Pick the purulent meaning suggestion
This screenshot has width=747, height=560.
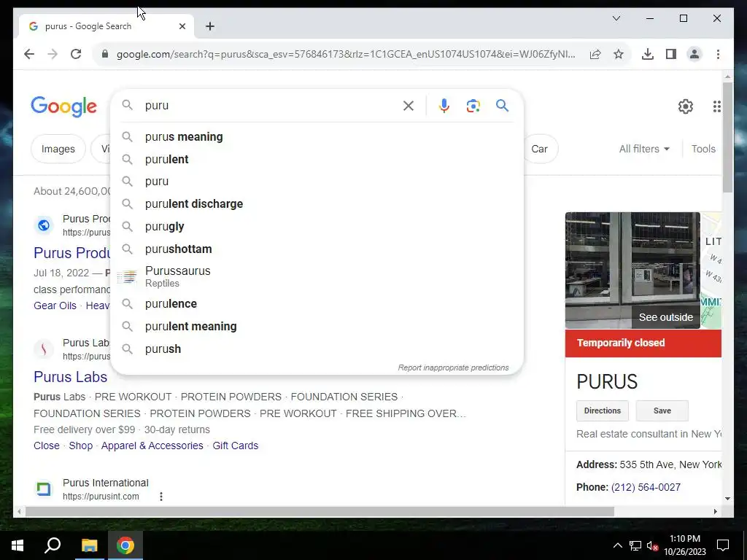pyautogui.click(x=317, y=326)
